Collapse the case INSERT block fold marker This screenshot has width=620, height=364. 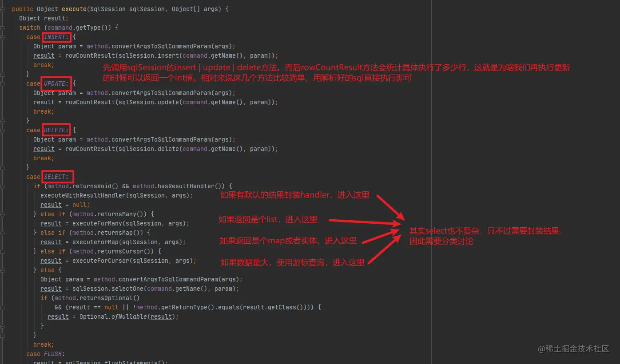[x=2, y=37]
